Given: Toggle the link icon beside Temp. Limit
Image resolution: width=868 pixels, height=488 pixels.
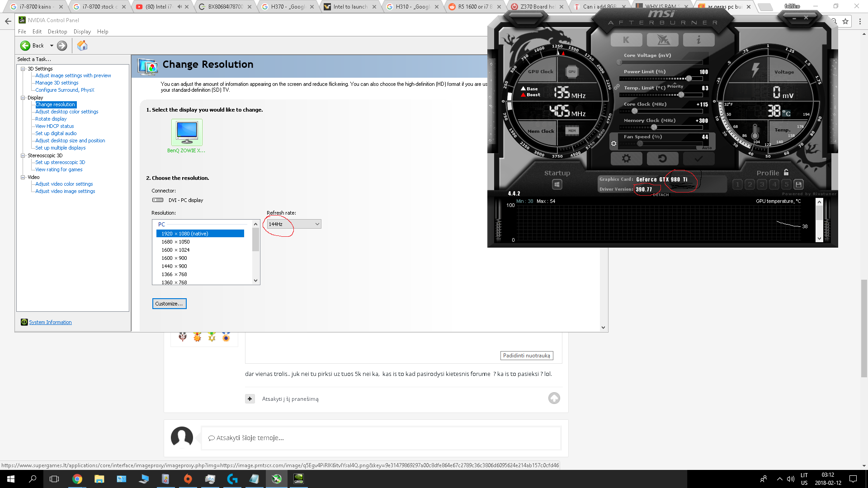Looking at the screenshot, I should (x=617, y=87).
